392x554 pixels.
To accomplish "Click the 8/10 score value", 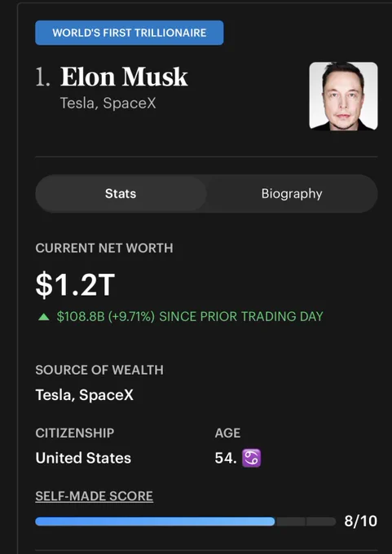I will pyautogui.click(x=360, y=521).
